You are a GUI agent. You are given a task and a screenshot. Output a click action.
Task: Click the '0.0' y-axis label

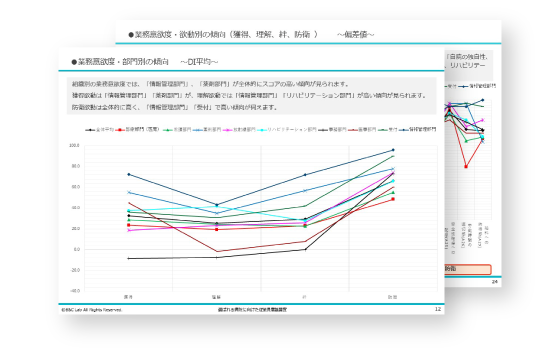76,249
